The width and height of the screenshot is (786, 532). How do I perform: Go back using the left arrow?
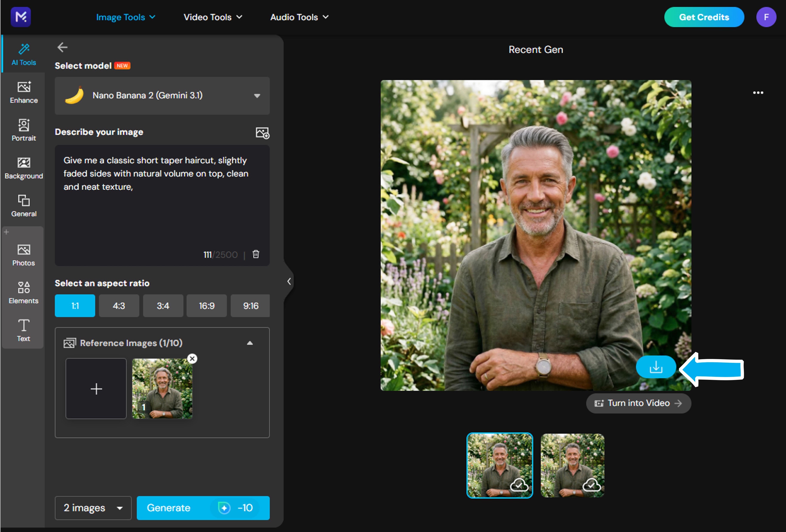tap(62, 47)
